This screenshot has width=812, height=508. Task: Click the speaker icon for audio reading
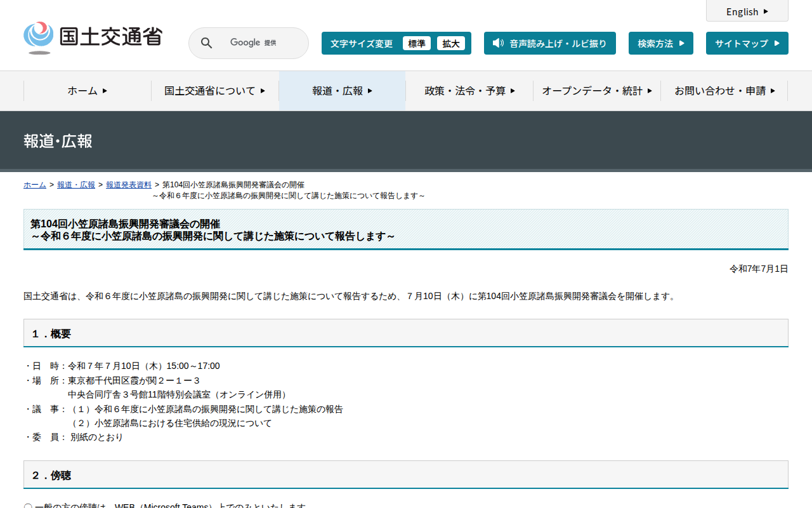pyautogui.click(x=498, y=43)
